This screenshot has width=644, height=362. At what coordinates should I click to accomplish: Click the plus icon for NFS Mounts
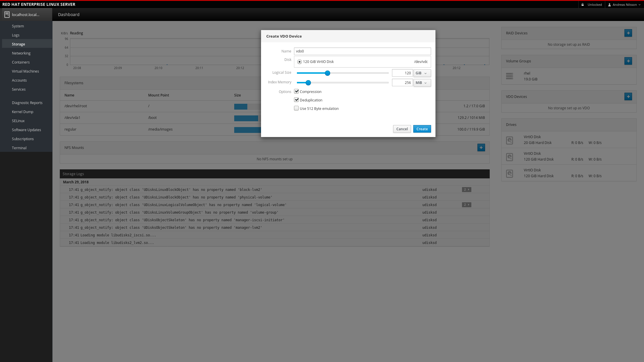[x=481, y=147]
